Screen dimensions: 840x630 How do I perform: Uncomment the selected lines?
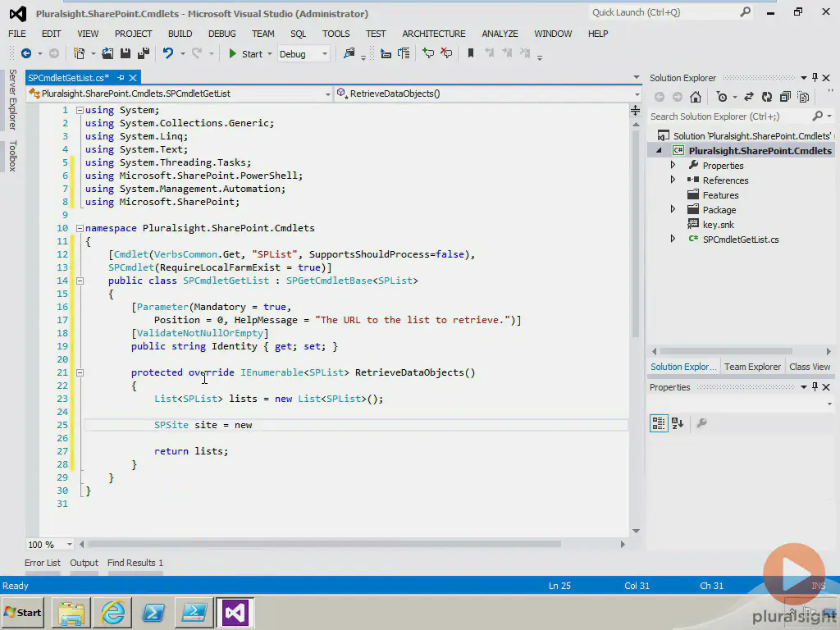(x=446, y=53)
